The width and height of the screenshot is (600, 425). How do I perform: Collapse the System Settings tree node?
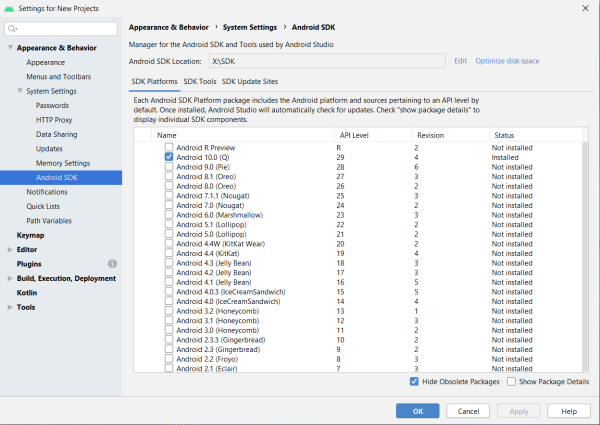click(20, 91)
